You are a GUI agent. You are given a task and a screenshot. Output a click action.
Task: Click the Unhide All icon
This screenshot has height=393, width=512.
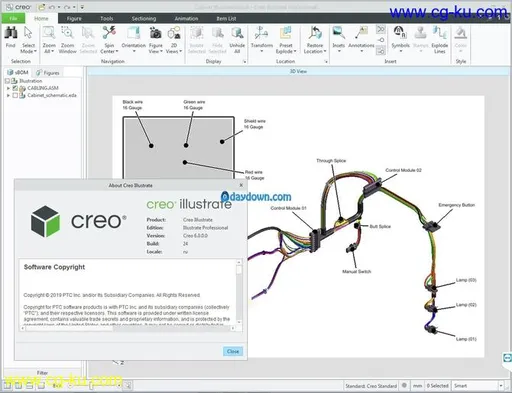point(237,33)
